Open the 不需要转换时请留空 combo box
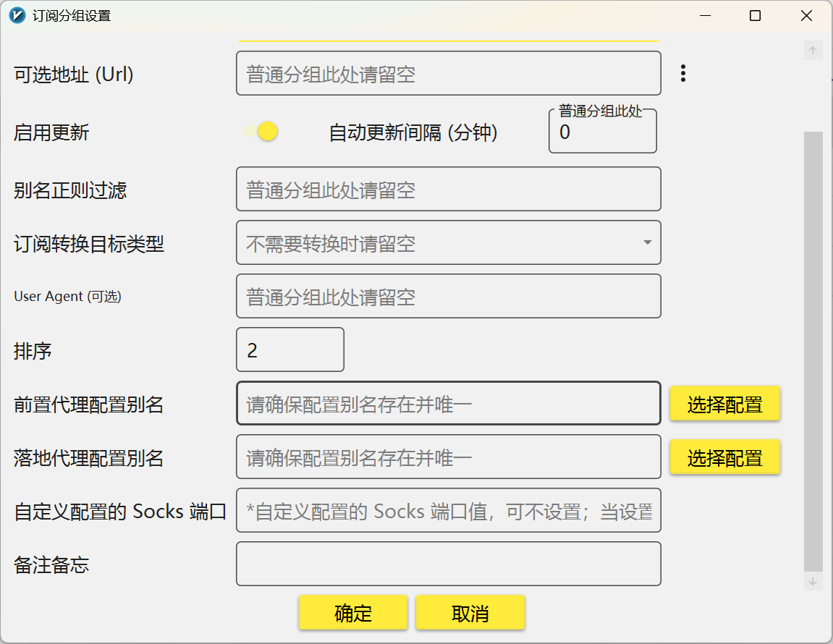This screenshot has width=833, height=644. pyautogui.click(x=449, y=242)
